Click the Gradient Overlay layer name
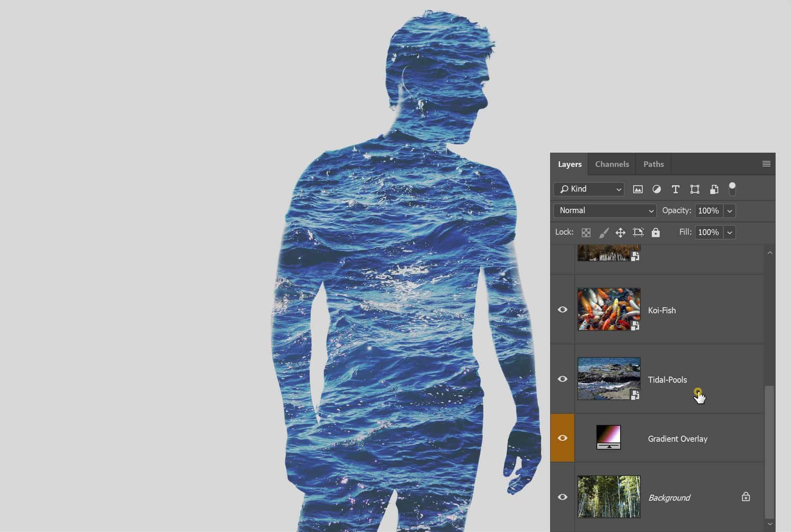This screenshot has height=532, width=791. (677, 439)
